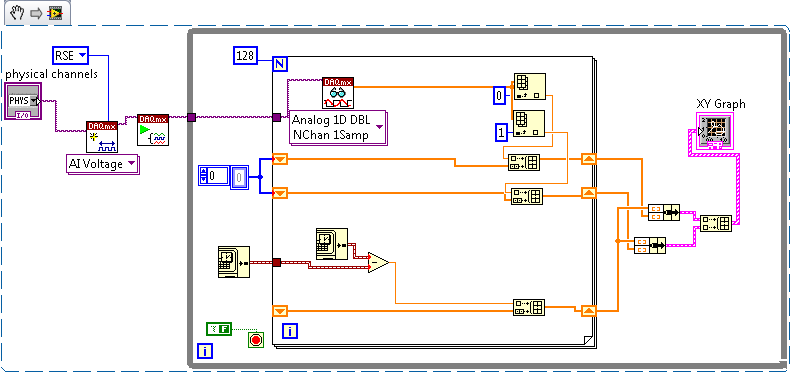This screenshot has height=373, width=791.
Task: Open the physical channels PHYS control dropdown
Action: click(x=23, y=101)
